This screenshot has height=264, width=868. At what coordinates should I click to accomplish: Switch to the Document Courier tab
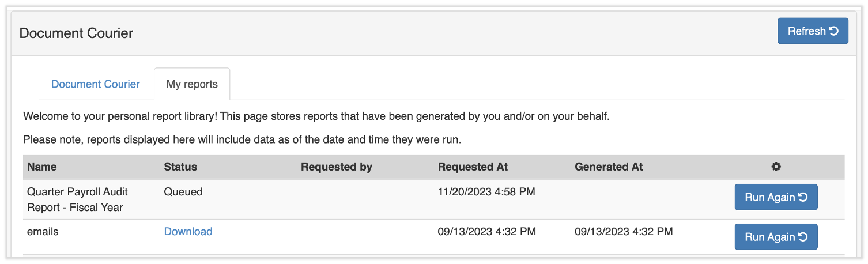click(x=96, y=84)
